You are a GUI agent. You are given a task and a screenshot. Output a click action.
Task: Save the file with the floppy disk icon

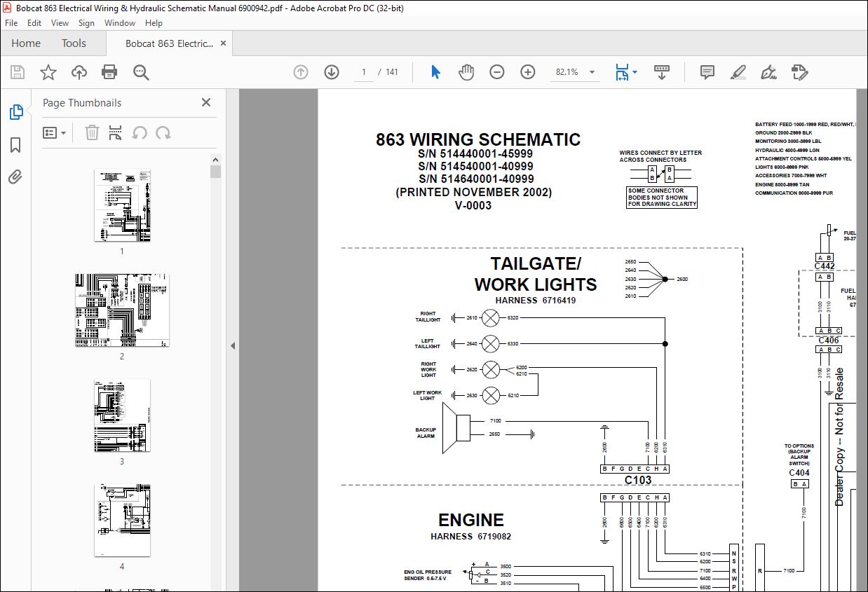point(17,72)
